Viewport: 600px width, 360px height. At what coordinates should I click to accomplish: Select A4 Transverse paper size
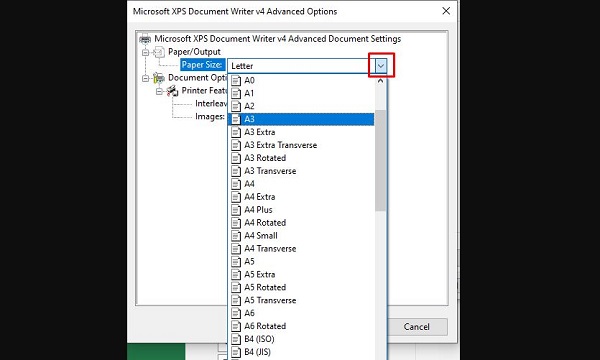[301, 249]
